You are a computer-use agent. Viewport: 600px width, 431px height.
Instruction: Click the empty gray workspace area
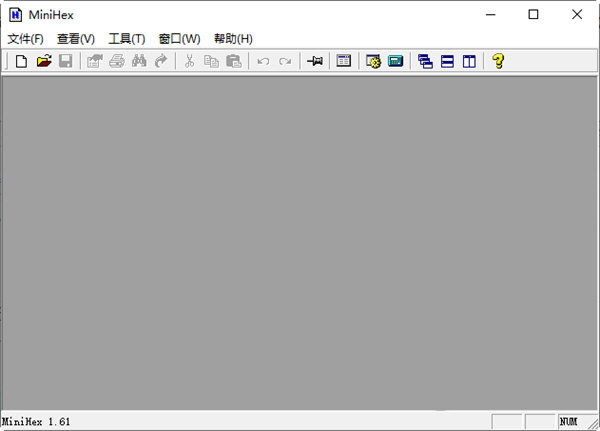pyautogui.click(x=300, y=240)
